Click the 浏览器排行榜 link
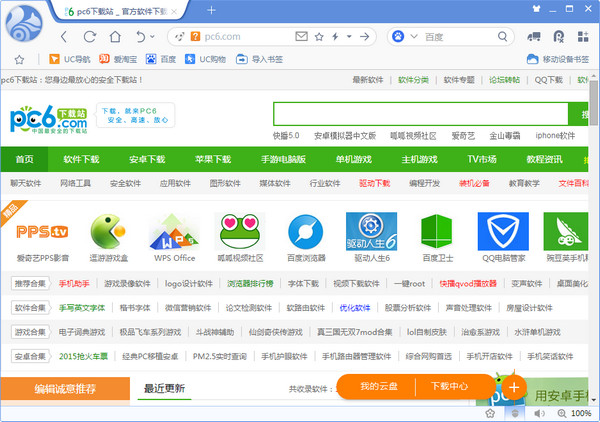600x422 pixels. click(250, 284)
